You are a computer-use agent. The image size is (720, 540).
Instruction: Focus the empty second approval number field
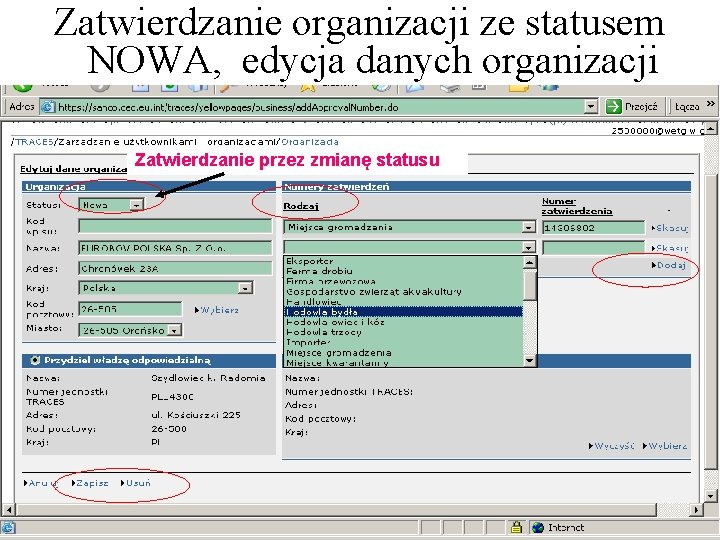tap(594, 248)
